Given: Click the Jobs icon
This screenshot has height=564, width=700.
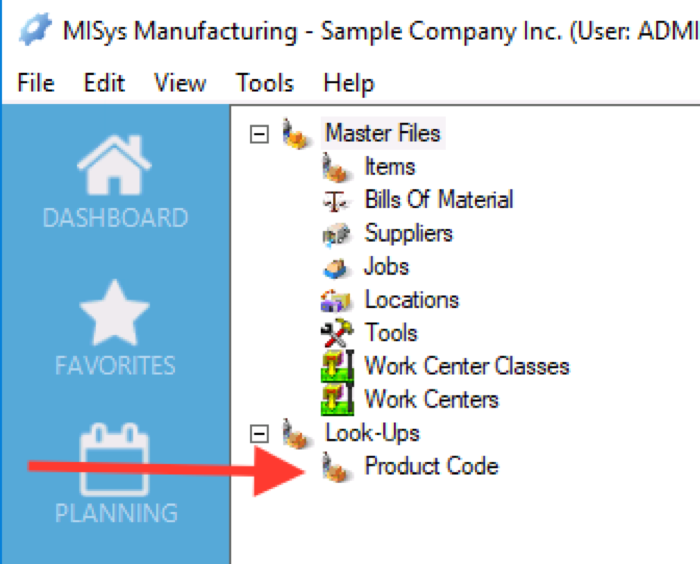Looking at the screenshot, I should click(335, 268).
